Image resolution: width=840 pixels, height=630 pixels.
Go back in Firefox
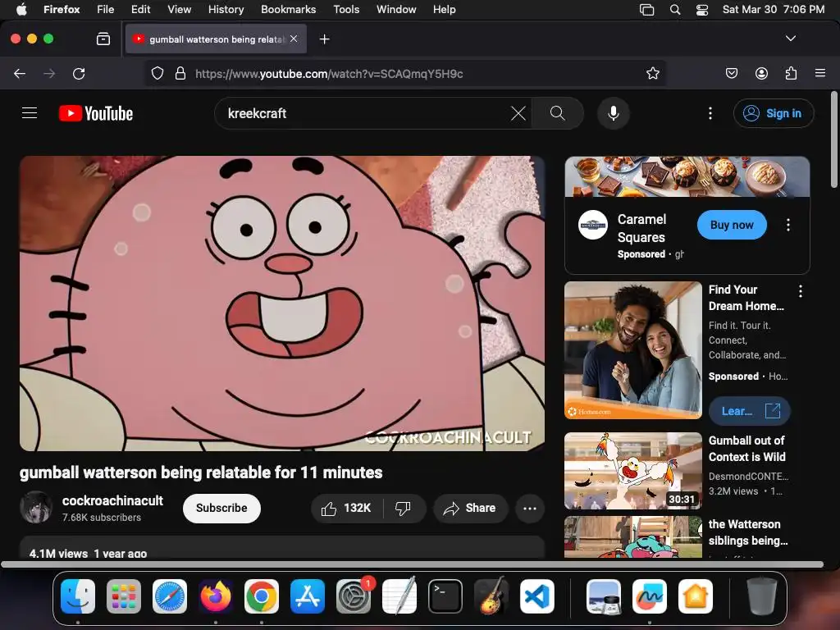20,73
